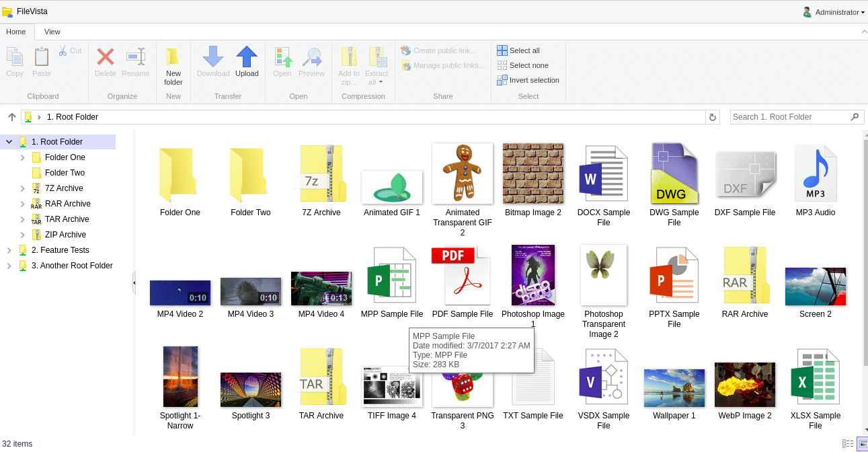Select the VSDX Sample File icon
Screen dimensions: 868x452
point(604,377)
